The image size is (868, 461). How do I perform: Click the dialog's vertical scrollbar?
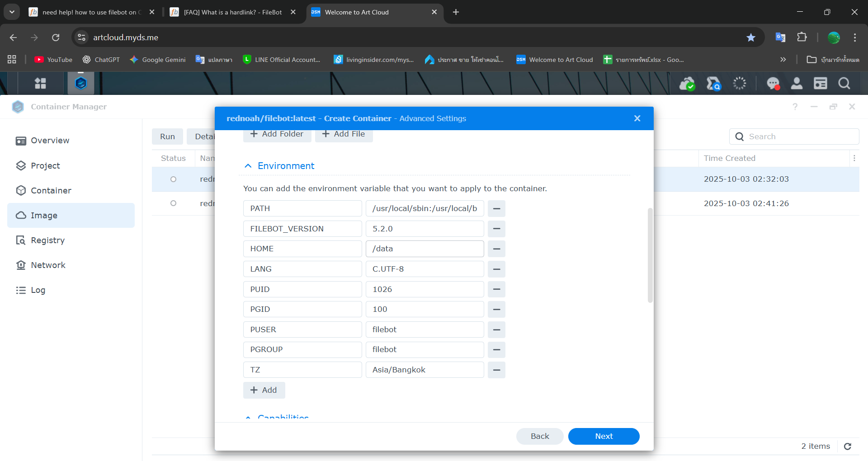click(650, 255)
